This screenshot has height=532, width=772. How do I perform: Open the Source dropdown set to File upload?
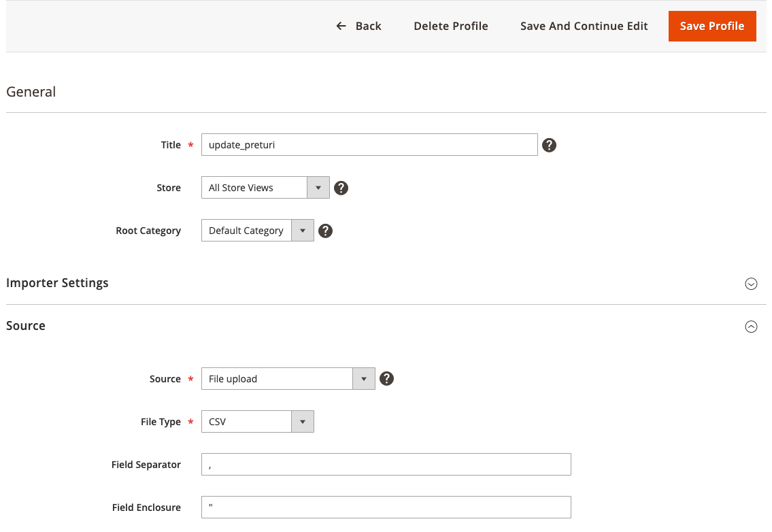288,379
